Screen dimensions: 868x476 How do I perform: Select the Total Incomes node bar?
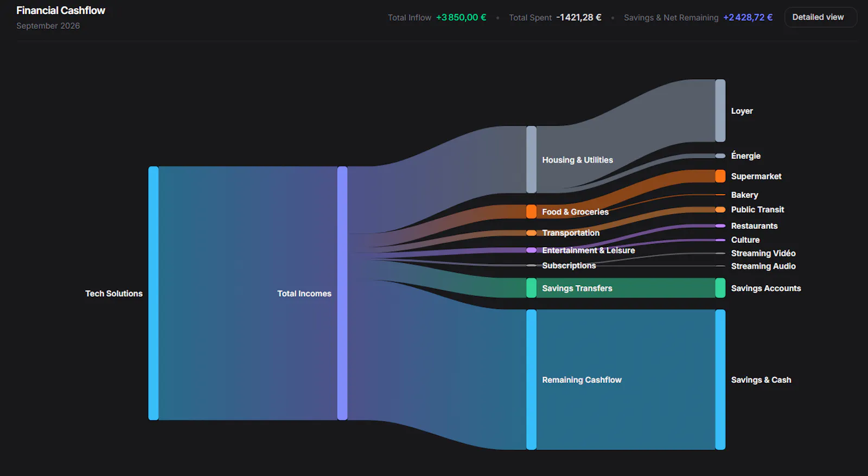click(x=342, y=293)
